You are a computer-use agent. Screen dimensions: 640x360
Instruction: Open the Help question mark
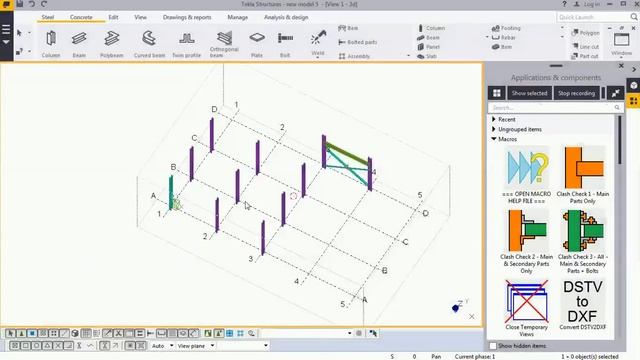point(564,4)
